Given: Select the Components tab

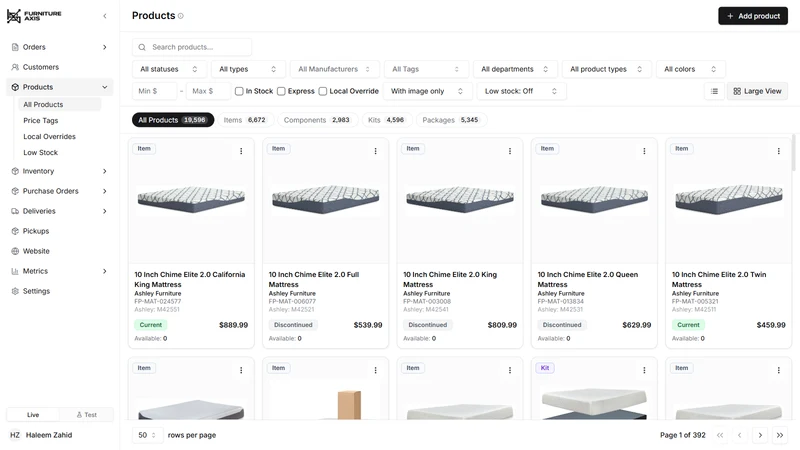Looking at the screenshot, I should pos(317,120).
